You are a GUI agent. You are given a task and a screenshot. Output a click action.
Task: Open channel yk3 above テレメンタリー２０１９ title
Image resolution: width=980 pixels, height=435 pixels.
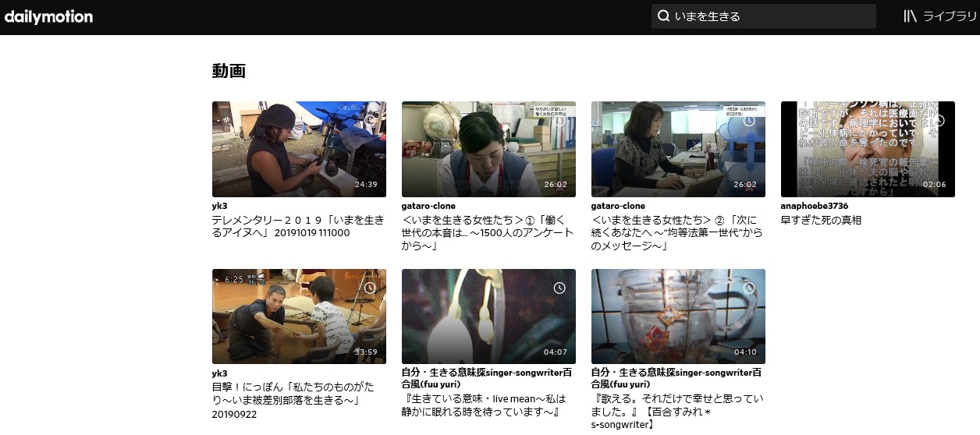click(x=219, y=206)
